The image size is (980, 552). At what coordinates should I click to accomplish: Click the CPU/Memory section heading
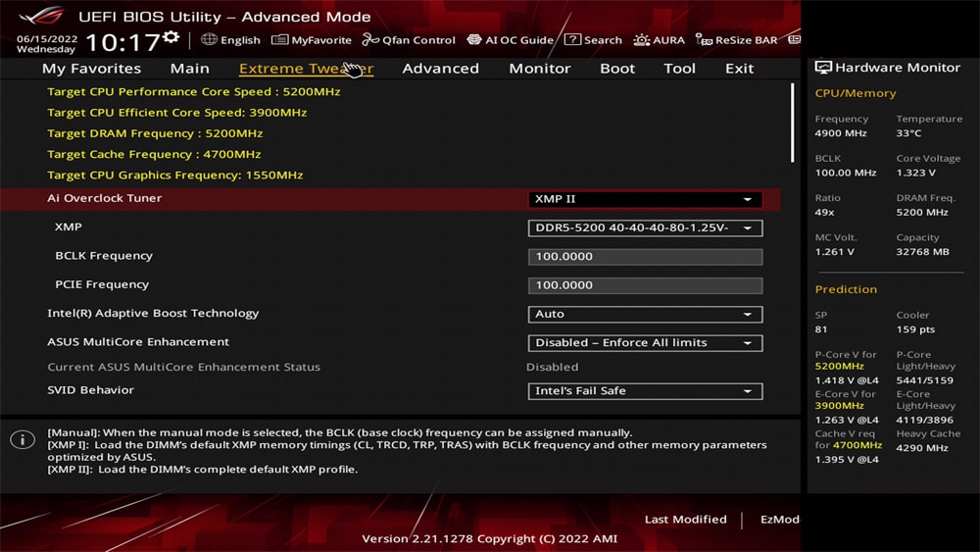click(x=856, y=92)
